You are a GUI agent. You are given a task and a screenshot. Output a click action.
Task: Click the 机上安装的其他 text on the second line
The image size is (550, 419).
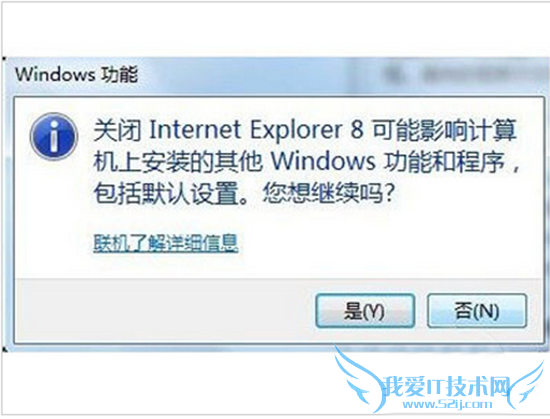pyautogui.click(x=178, y=162)
